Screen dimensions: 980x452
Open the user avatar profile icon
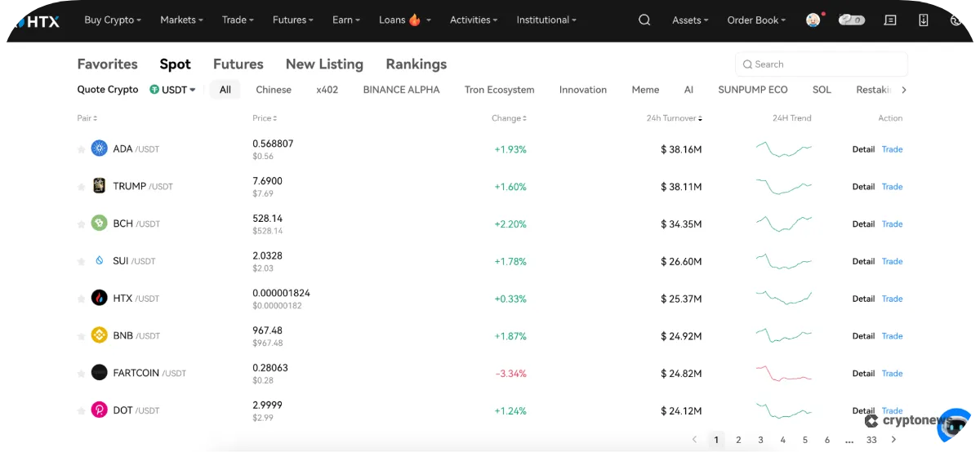tap(813, 20)
